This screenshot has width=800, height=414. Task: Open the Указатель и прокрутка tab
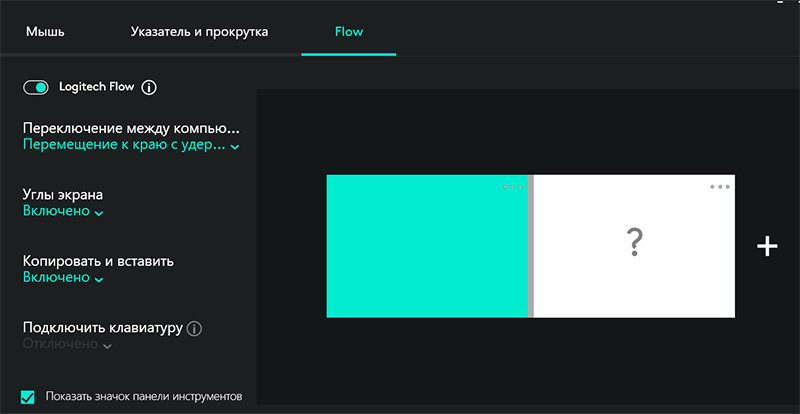199,32
